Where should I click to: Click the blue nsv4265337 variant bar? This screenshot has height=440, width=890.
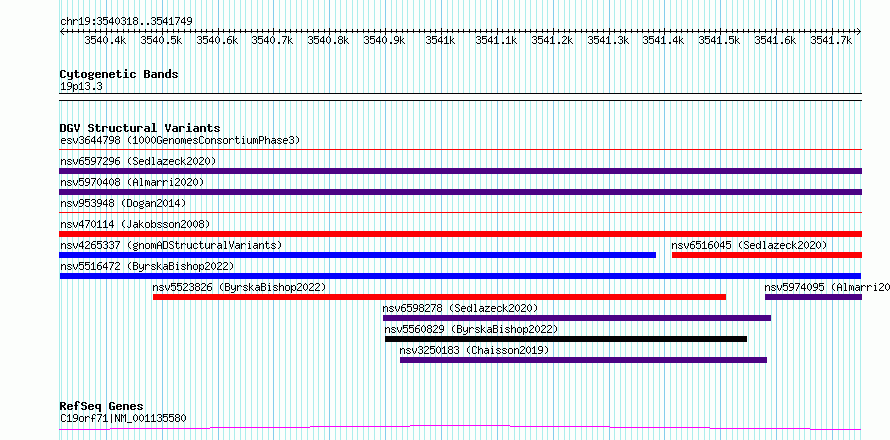[x=358, y=255]
